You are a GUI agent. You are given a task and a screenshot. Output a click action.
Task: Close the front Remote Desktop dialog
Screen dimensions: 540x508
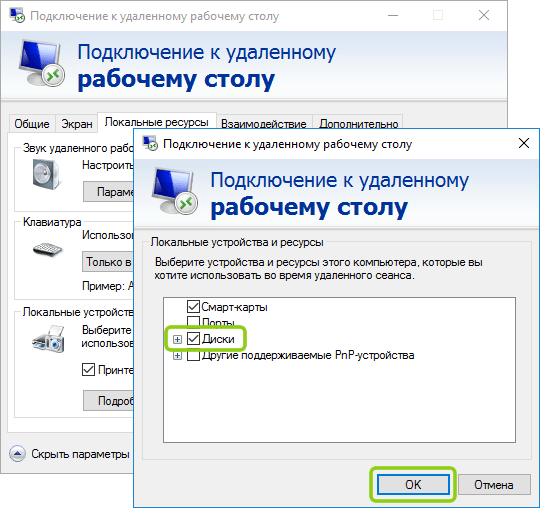click(524, 143)
